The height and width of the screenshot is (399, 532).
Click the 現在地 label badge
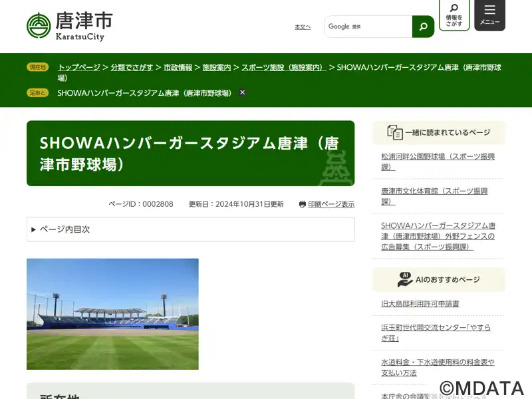click(38, 67)
